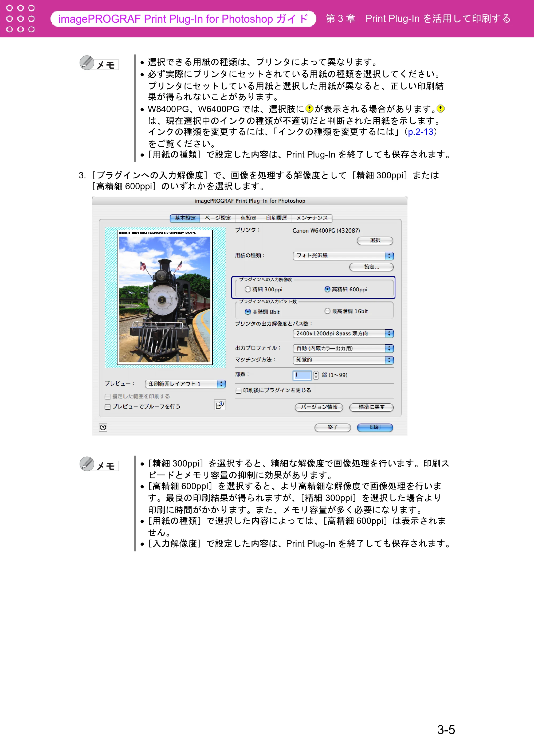Click the 選択 printer button
This screenshot has width=534, height=756.
tap(375, 240)
